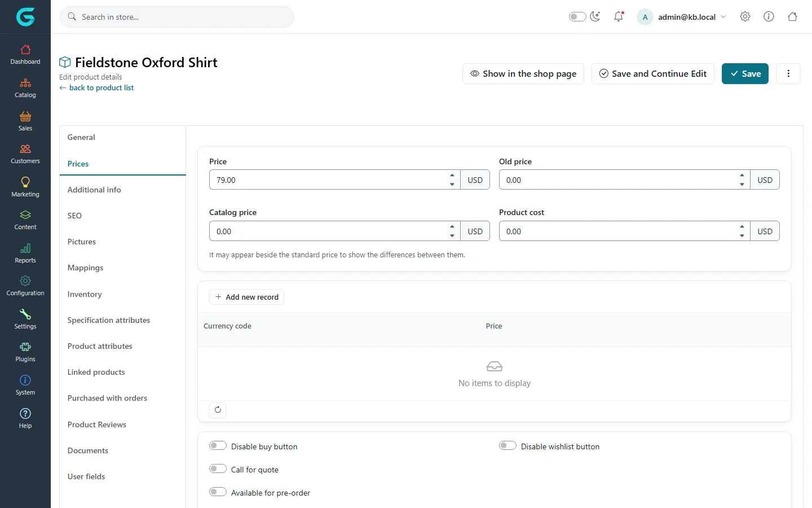Image resolution: width=812 pixels, height=508 pixels.
Task: Open the Content sidebar icon
Action: pyautogui.click(x=25, y=215)
